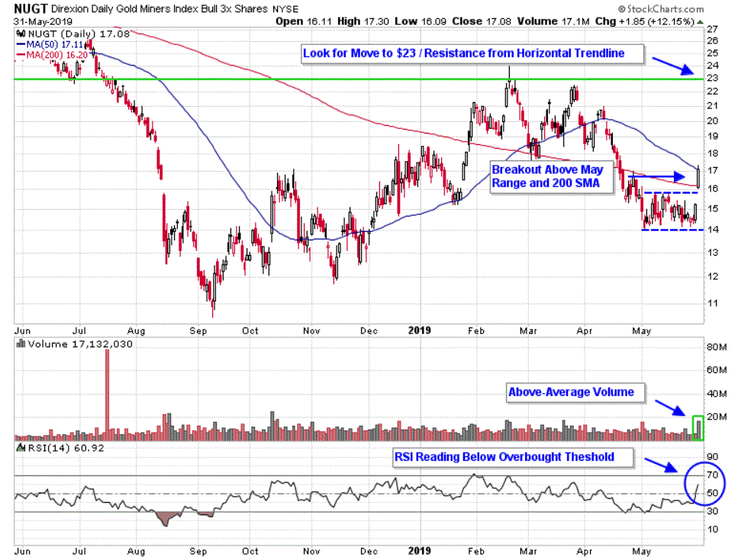Click the Open 16.11 value
The width and height of the screenshot is (738, 560).
[304, 21]
